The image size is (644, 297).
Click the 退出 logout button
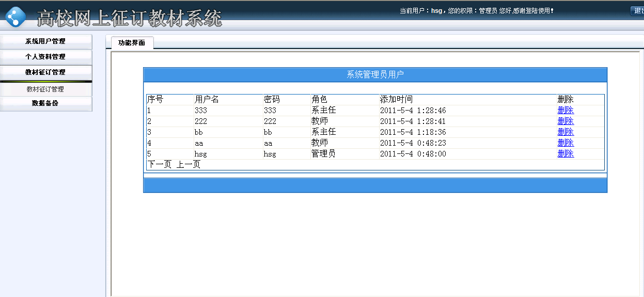[637, 11]
